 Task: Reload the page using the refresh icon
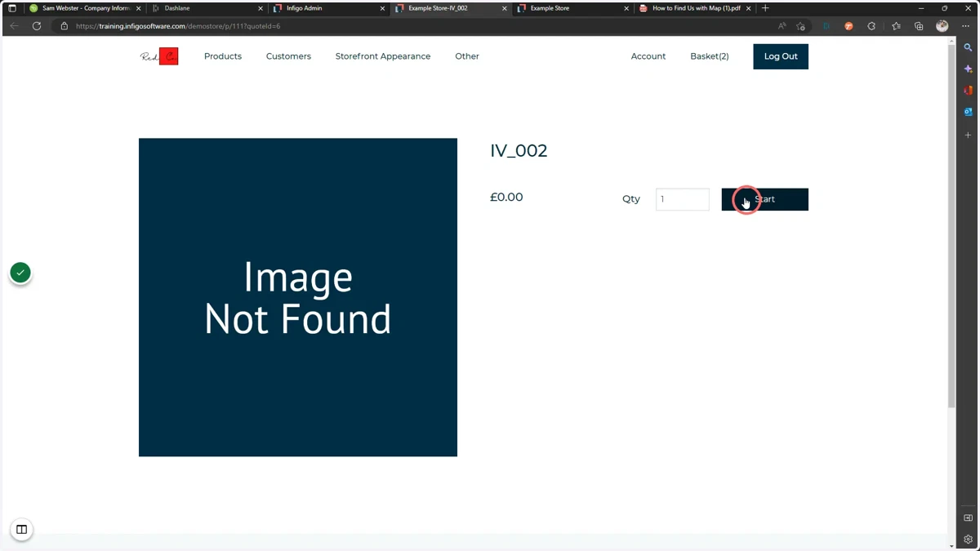[37, 26]
